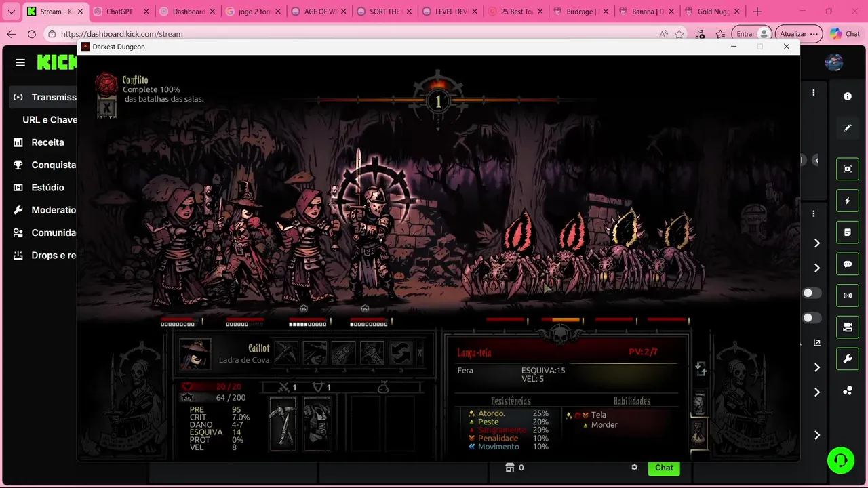Open the upper three-dot menu in Kick
This screenshot has height=488, width=868.
tap(814, 92)
